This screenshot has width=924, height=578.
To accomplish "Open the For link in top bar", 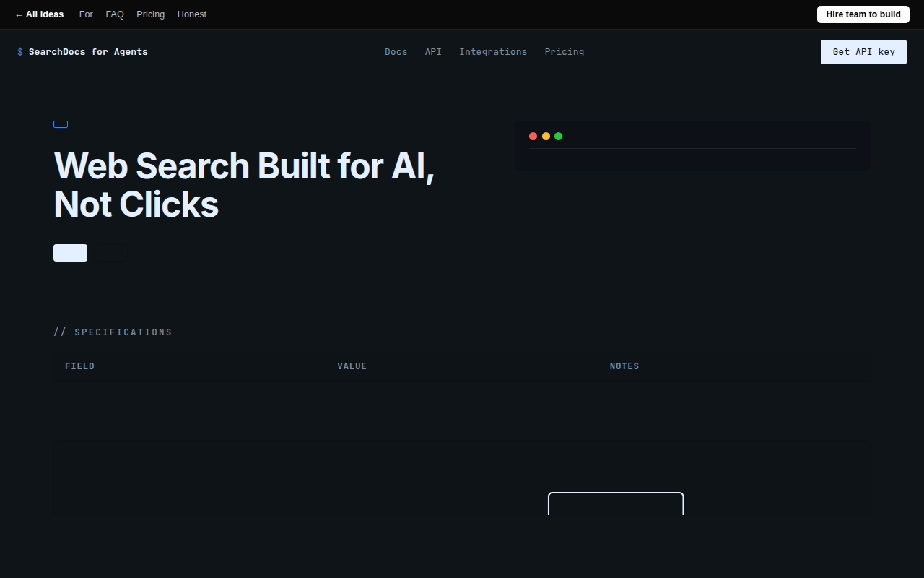I will [86, 14].
